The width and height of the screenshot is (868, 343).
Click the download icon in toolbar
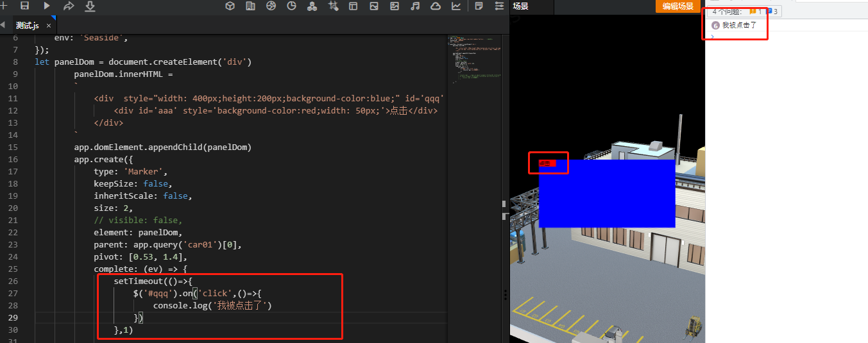click(90, 6)
